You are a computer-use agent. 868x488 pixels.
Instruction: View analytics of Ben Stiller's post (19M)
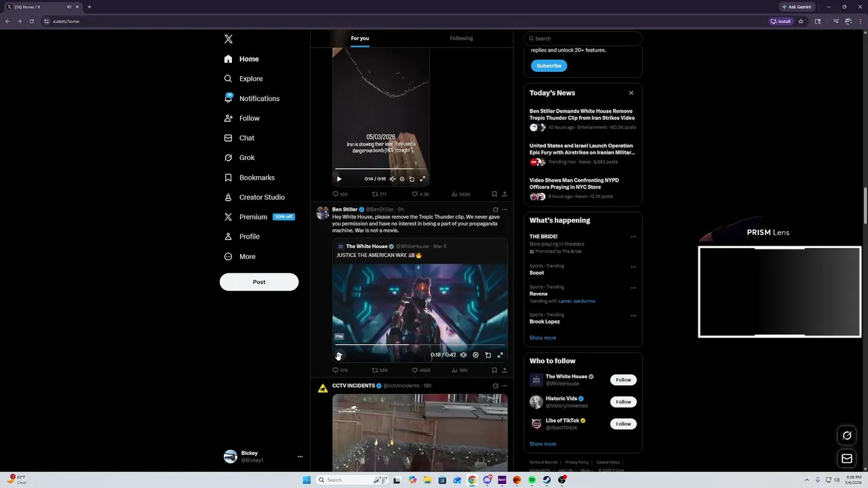(459, 371)
